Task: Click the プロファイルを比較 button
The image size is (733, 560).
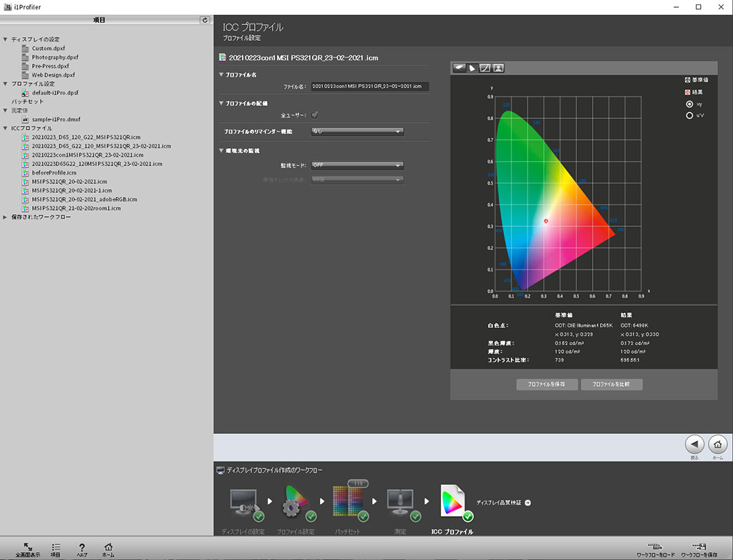Action: [x=611, y=385]
